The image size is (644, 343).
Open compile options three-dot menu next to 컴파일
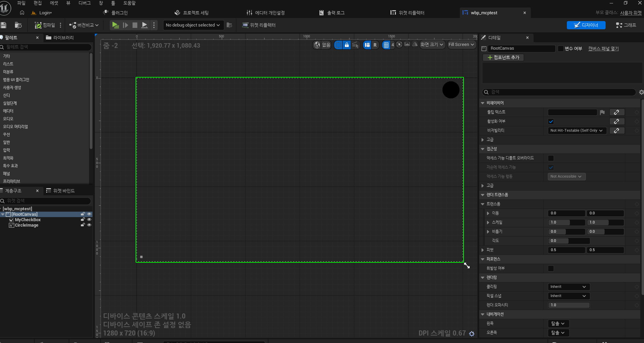tap(60, 25)
